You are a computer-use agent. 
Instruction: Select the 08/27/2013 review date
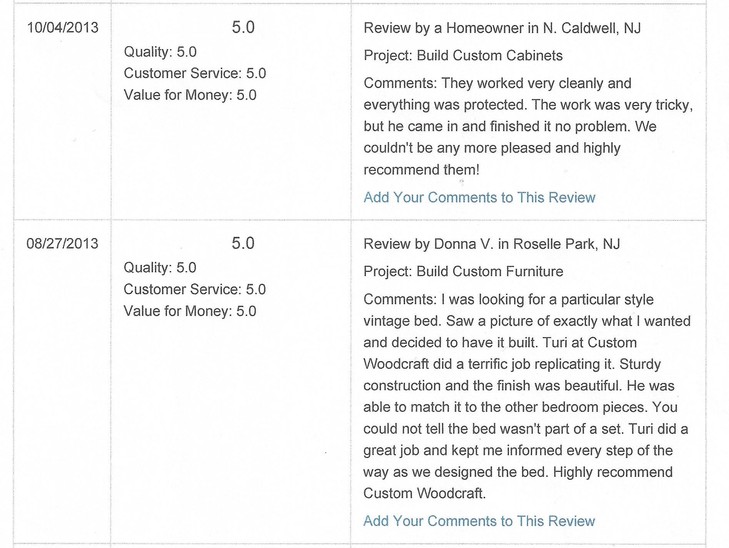63,244
